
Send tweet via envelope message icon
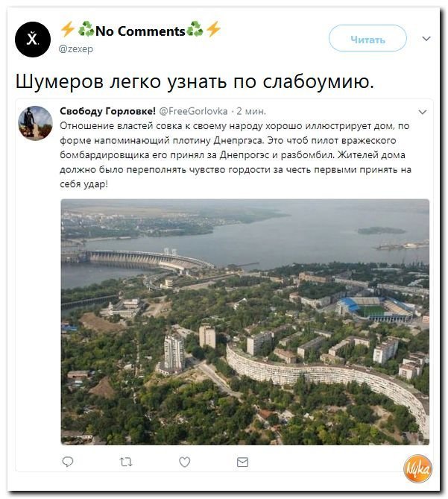pos(242,462)
